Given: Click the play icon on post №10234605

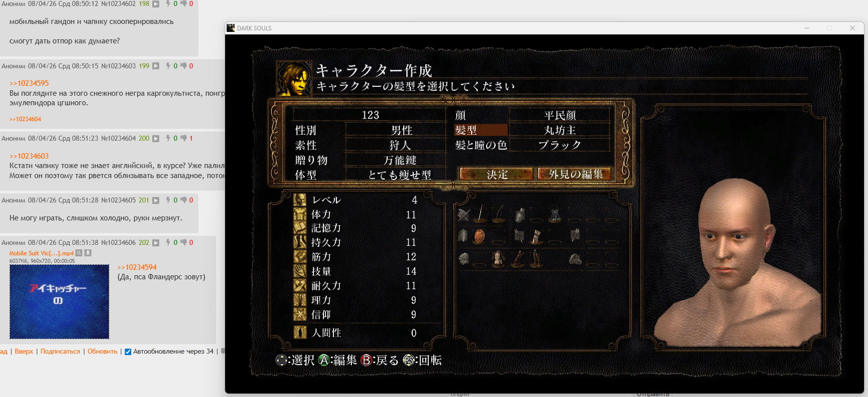Looking at the screenshot, I should [x=156, y=200].
